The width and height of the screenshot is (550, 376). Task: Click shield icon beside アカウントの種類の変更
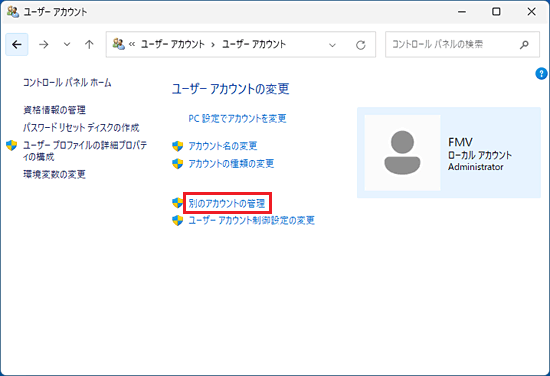tap(178, 163)
